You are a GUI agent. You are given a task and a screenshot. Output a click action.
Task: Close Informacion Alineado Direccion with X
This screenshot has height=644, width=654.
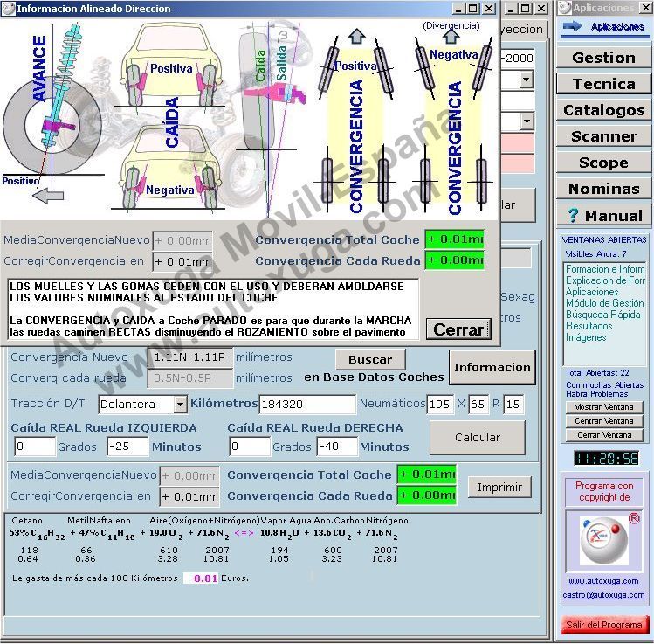[489, 8]
